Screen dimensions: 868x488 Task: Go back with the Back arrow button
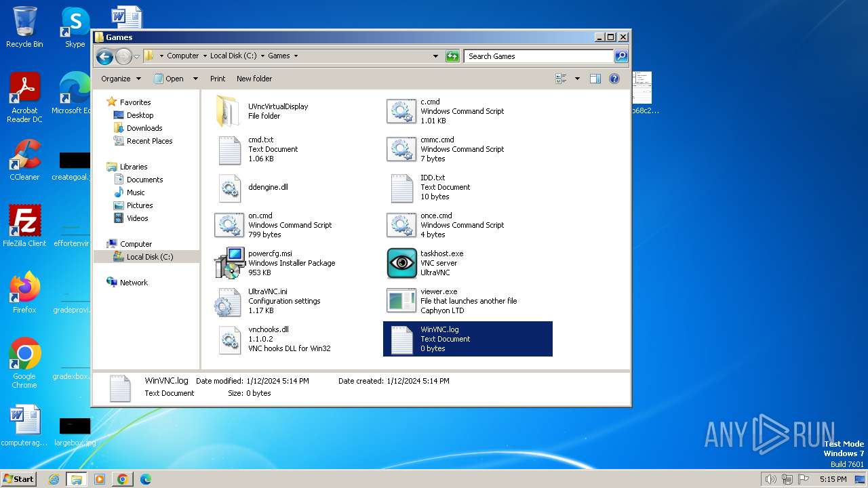coord(104,56)
